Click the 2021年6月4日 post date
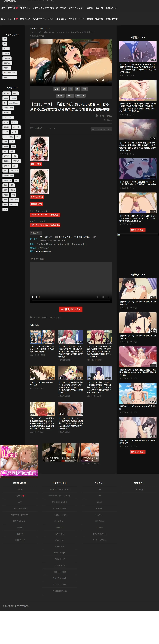Viewport: 159px width, 644px height. 36,128
